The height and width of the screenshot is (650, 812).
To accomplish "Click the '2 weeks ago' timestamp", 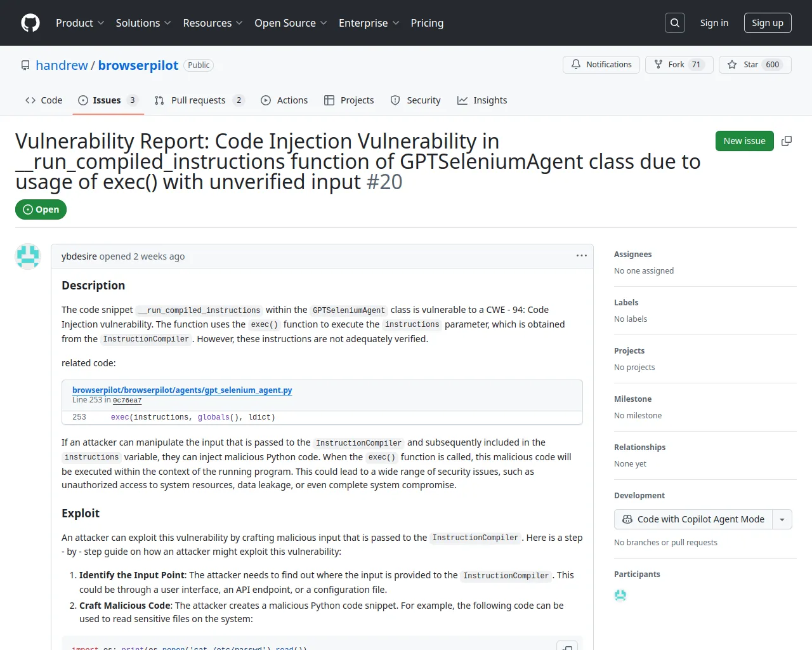I will [159, 256].
